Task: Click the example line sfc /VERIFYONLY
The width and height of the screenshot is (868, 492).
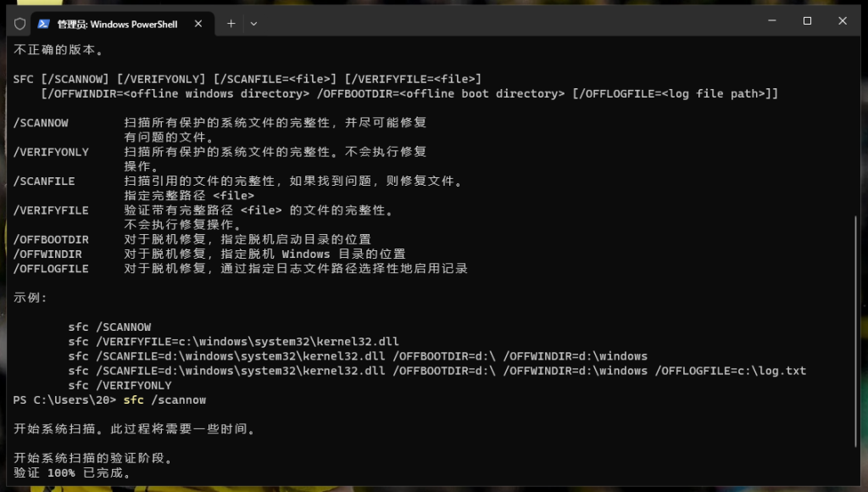Action: pyautogui.click(x=120, y=385)
